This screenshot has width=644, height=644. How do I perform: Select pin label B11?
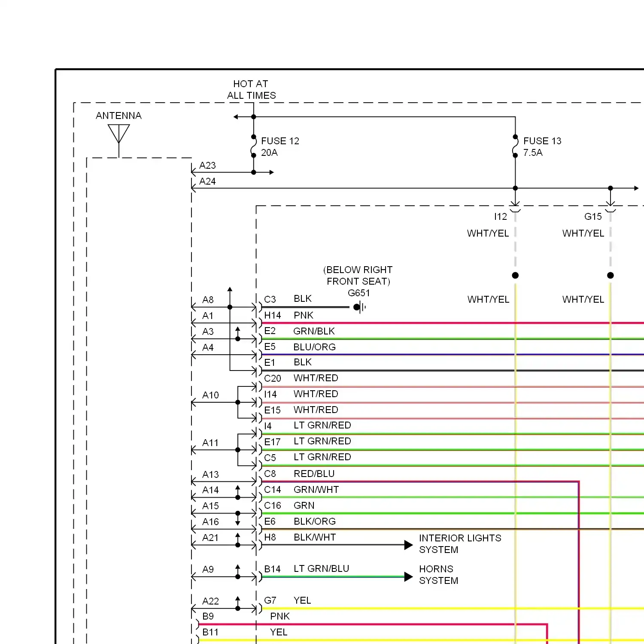(210, 632)
